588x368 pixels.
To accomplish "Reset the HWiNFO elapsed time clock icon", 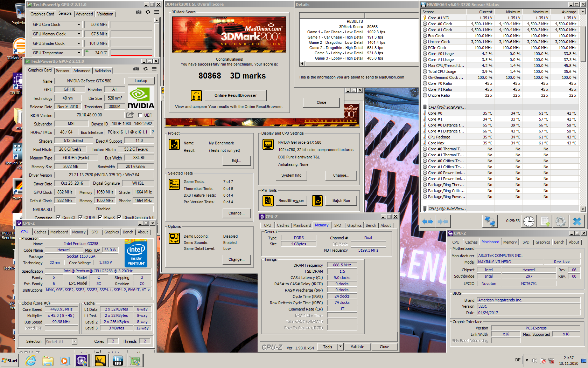I will 529,222.
